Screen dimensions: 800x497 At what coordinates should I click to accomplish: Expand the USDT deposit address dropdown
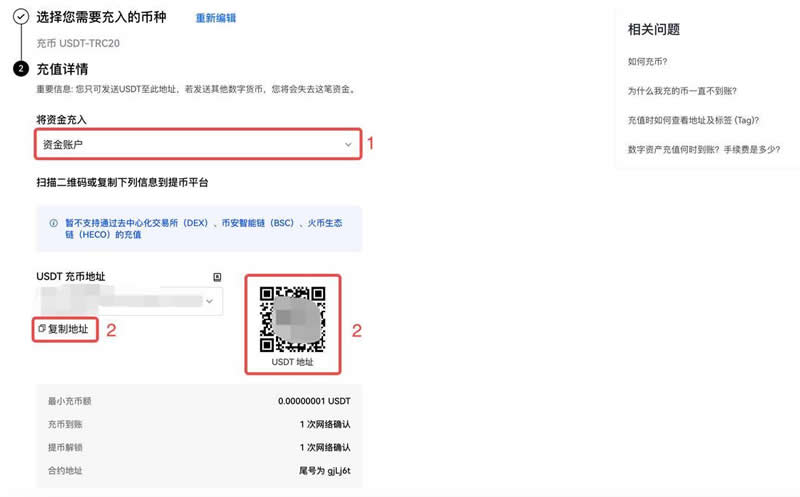click(210, 301)
